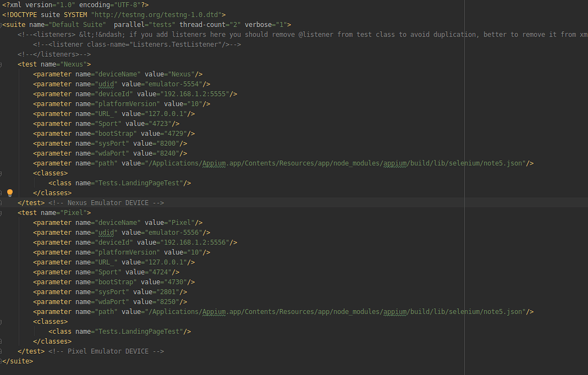Fold the classes block inside Nexus test
This screenshot has width=588, height=375.
tap(2, 173)
